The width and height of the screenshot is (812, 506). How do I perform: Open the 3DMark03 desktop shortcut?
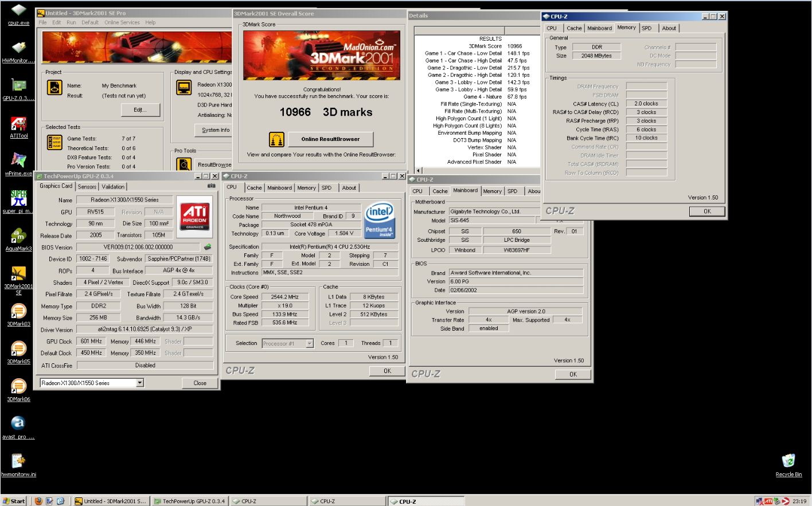click(x=18, y=315)
